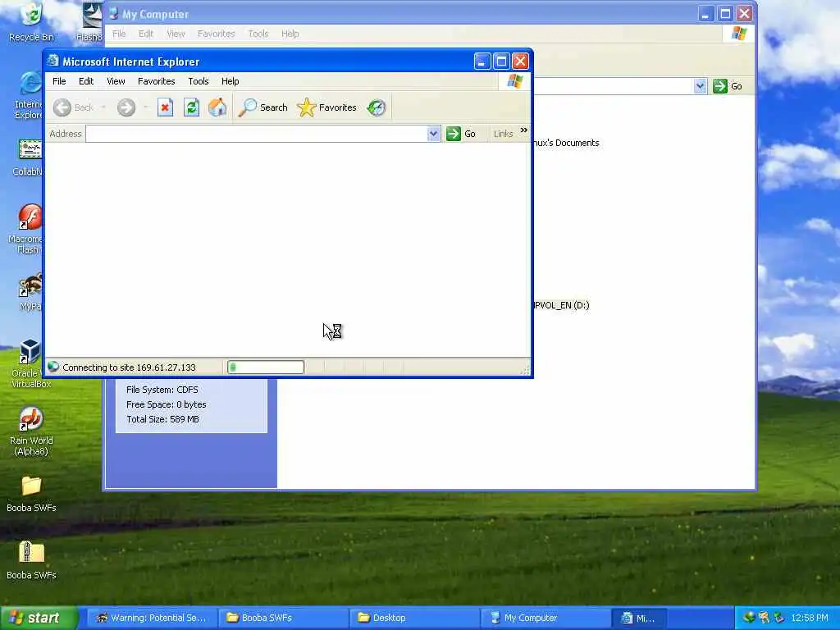Switch to Warning: Potential Se... taskbar button
Image resolution: width=840 pixels, height=630 pixels.
click(152, 618)
